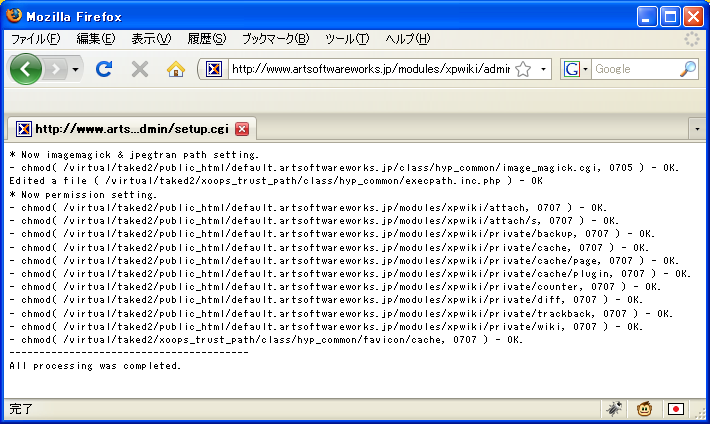Reload the current page

pyautogui.click(x=103, y=69)
